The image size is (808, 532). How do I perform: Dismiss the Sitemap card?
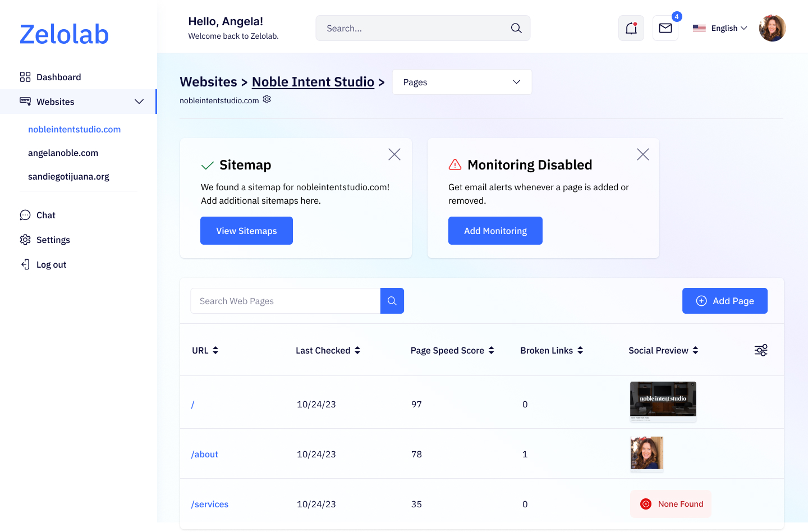point(394,154)
